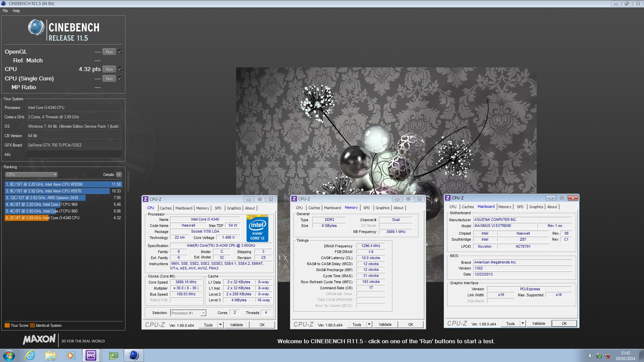The width and height of the screenshot is (644, 362).
Task: Switch to SPD tab in Memory CPU-Z window
Action: click(367, 208)
